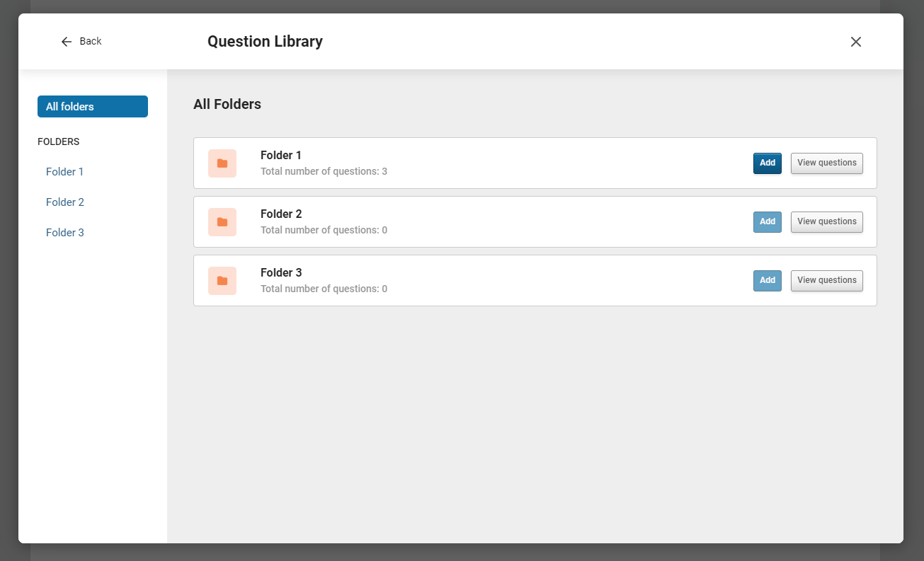Add questions from Folder 3
The height and width of the screenshot is (561, 924).
point(767,280)
